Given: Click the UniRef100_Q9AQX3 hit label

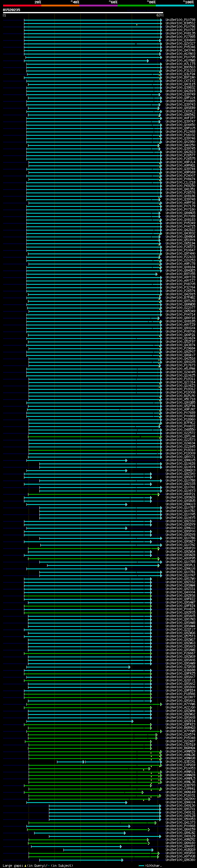Looking at the screenshot, I should 180,470.
